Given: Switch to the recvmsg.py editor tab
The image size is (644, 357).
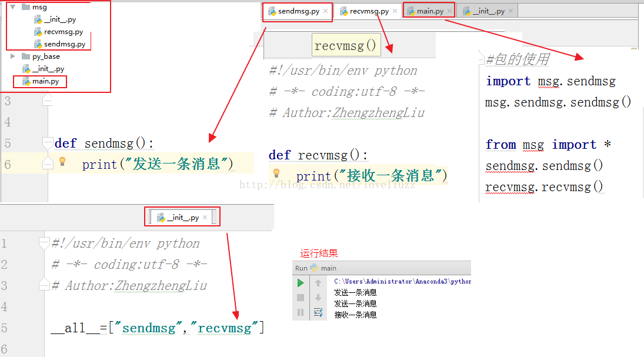Looking at the screenshot, I should 369,11.
